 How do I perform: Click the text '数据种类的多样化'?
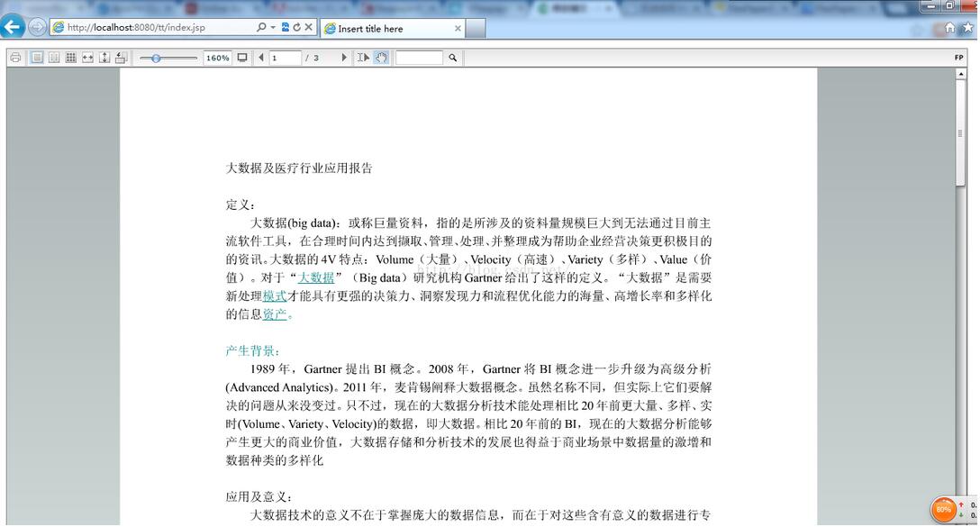click(x=275, y=460)
